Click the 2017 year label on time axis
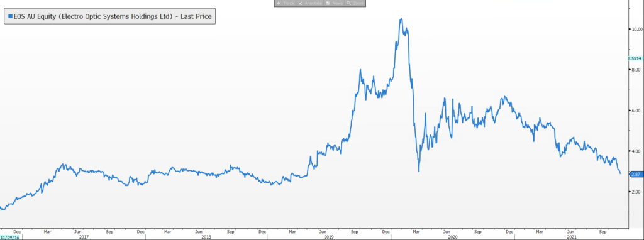The image size is (644, 240). pos(84,237)
